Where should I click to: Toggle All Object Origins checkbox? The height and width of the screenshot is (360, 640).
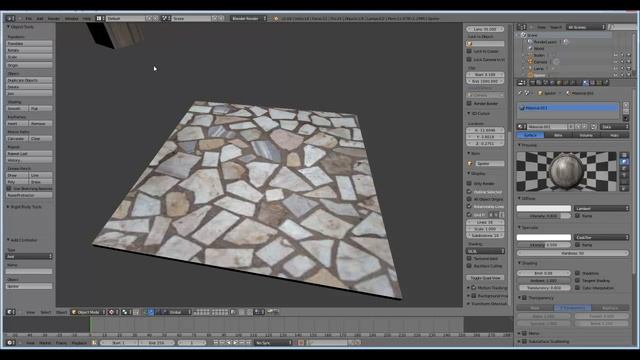[469, 199]
